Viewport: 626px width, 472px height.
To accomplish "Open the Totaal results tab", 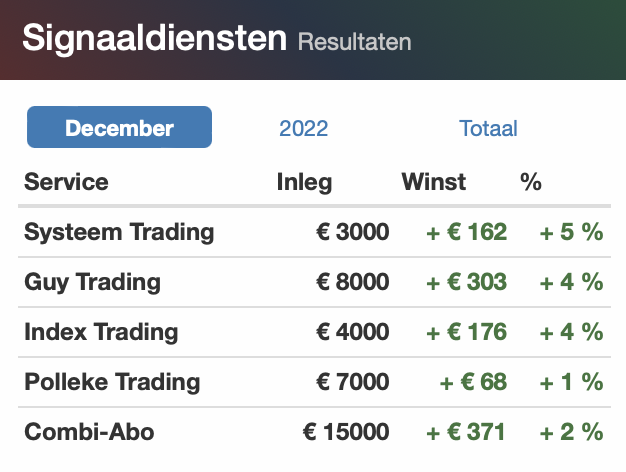I will pos(488,128).
